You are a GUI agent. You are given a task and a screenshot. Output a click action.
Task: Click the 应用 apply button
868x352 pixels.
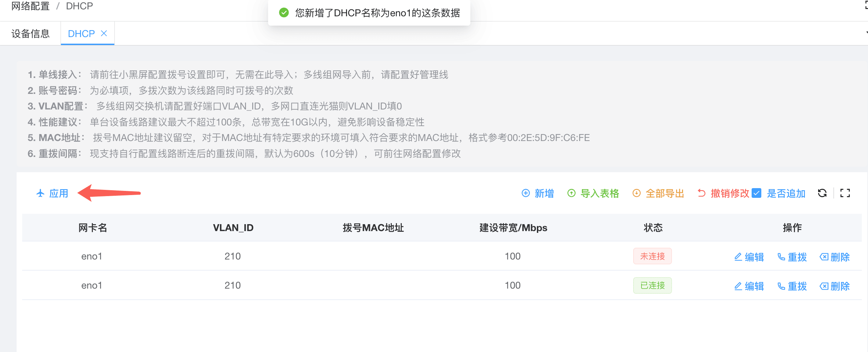click(52, 193)
